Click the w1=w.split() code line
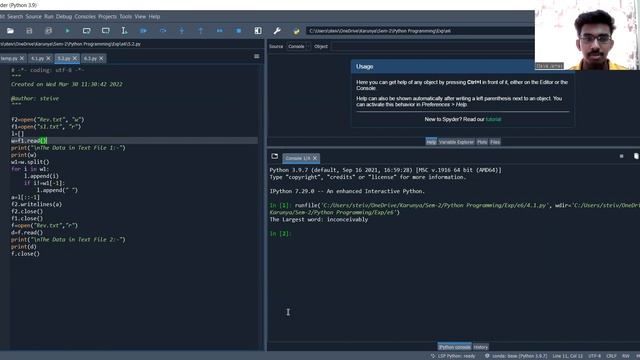Viewport: 640px width, 360px height. tap(30, 162)
